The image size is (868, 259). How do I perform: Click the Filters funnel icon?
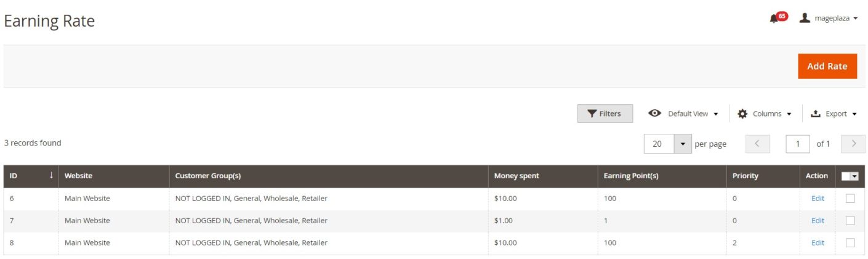tap(592, 113)
